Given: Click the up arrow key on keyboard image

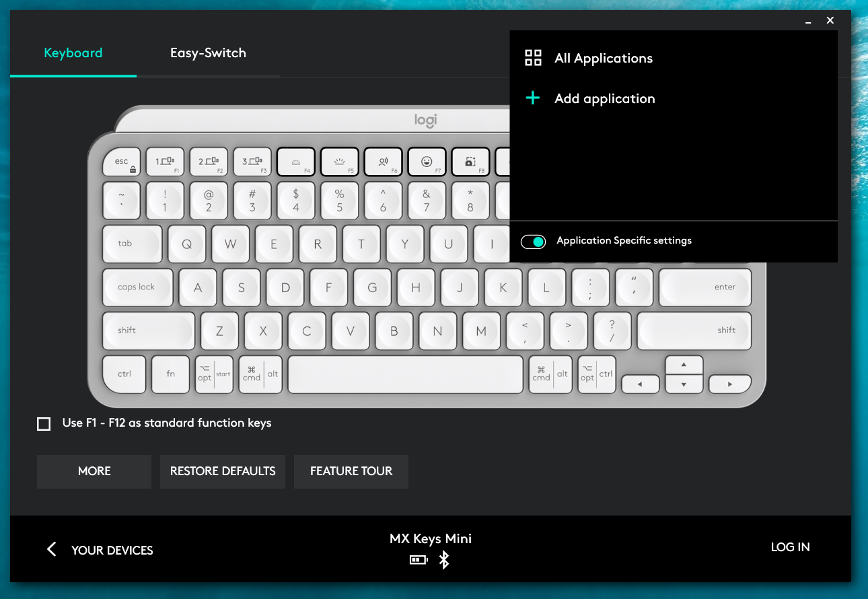Looking at the screenshot, I should [684, 365].
